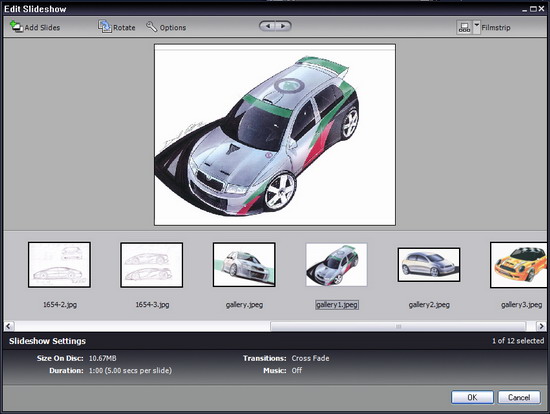Click the Slideshow Settings header
550x414 pixels.
pos(47,341)
